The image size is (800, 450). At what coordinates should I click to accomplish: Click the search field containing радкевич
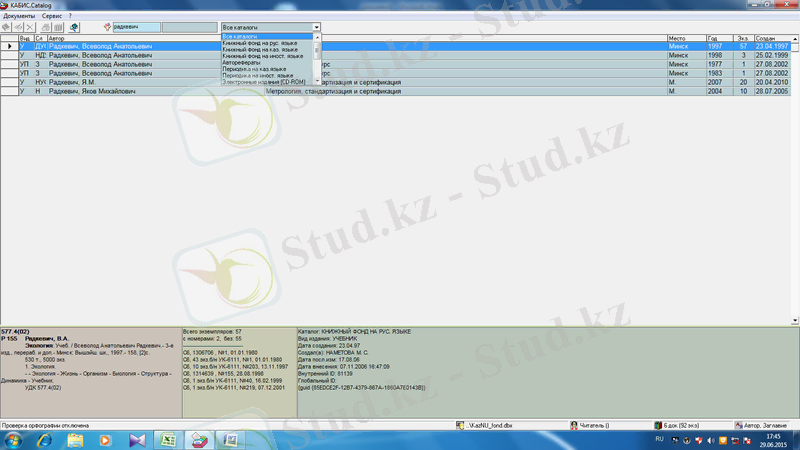(136, 27)
